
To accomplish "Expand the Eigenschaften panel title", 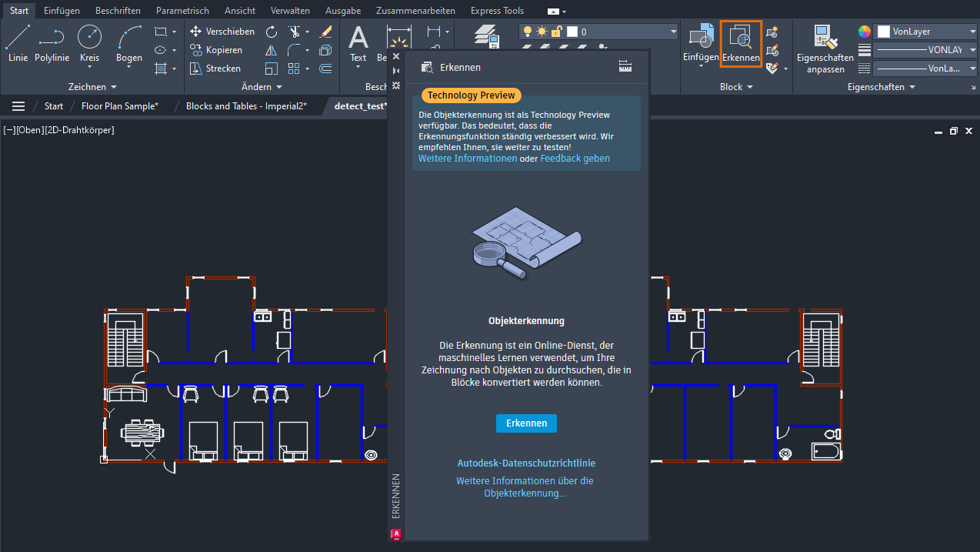I will pyautogui.click(x=882, y=87).
